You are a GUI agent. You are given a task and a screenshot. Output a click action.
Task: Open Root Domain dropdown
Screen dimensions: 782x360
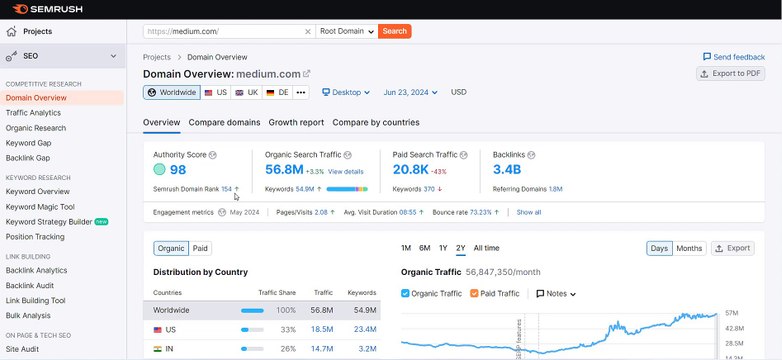[347, 31]
